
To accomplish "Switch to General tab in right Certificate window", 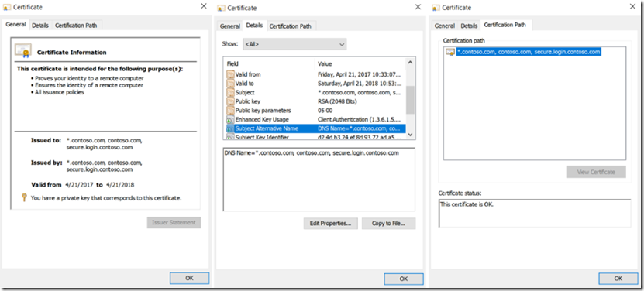I will pyautogui.click(x=445, y=26).
